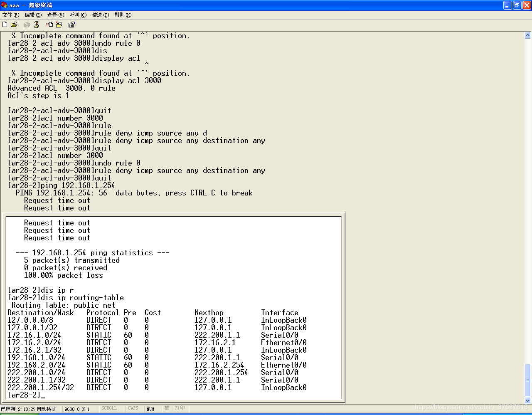Click 'Advanced ACL 3000, 0 rule' text

[x=62, y=88]
